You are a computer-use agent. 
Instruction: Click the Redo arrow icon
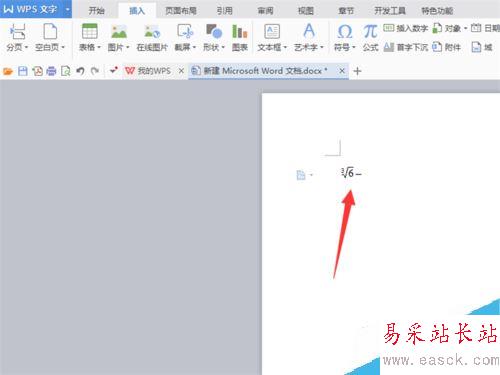[95, 71]
